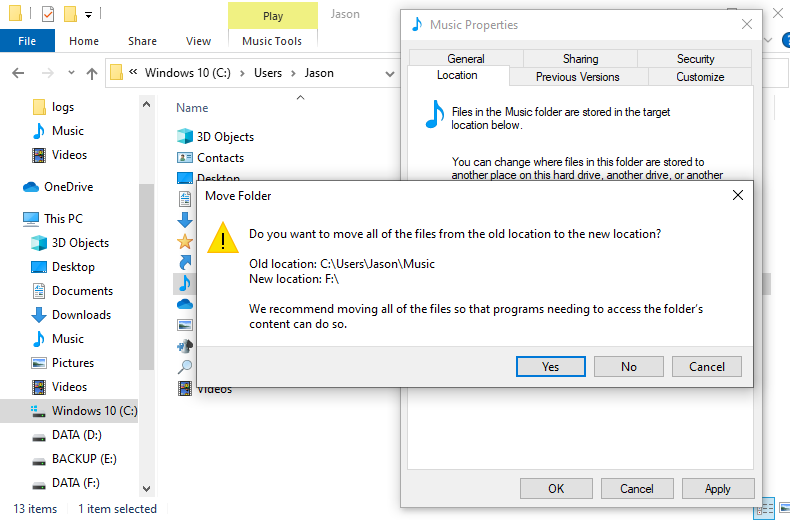Click the Properties quick access toolbar icon

point(48,14)
